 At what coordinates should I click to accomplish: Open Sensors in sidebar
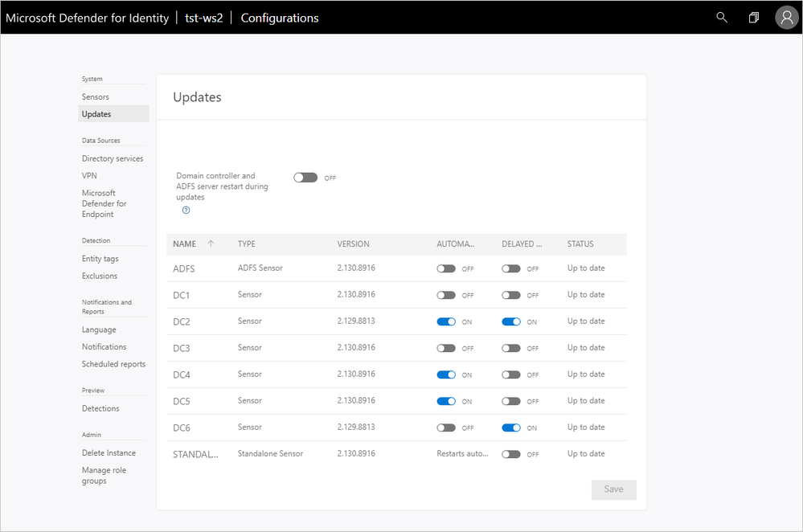point(96,96)
